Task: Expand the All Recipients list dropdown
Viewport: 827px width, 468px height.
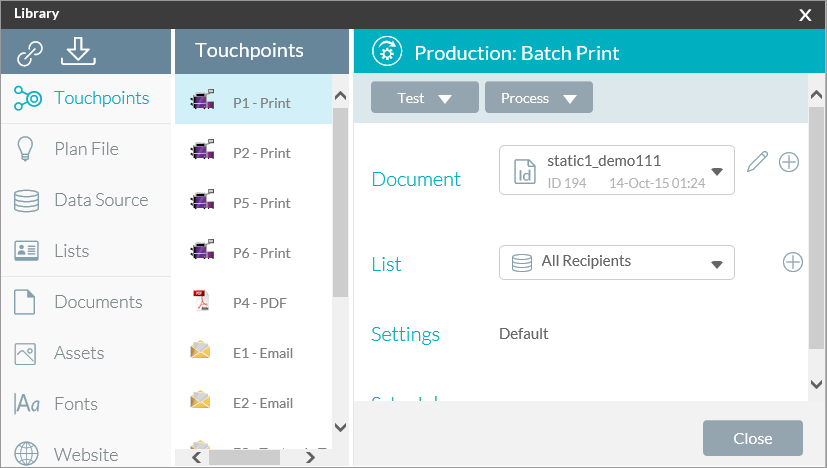Action: [717, 264]
